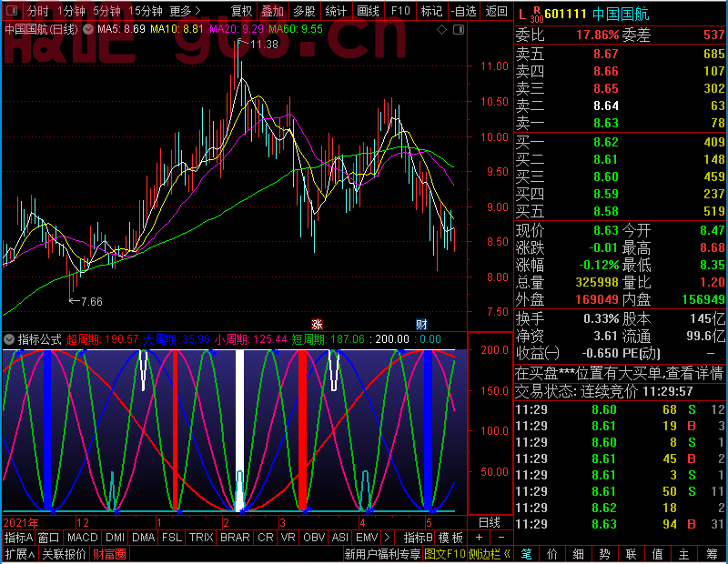Click the 在买盘 big-order notice link
Screen dimensions: 728x564
tap(620, 373)
